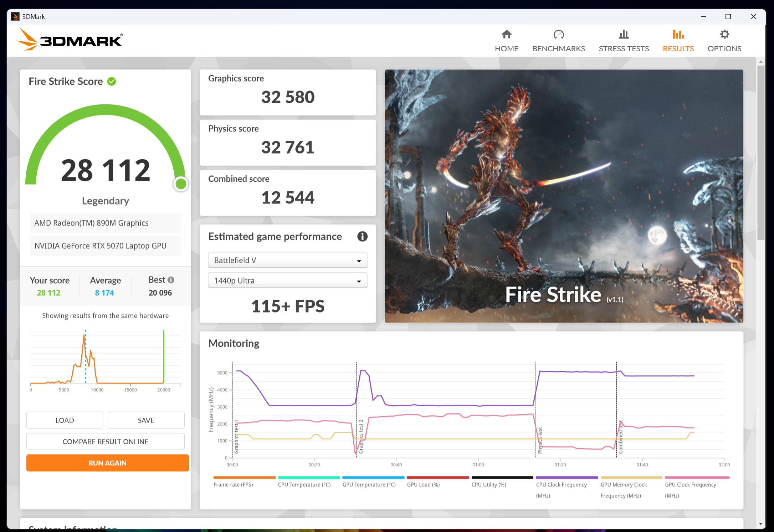
Task: Click the Graphics score value 32 580
Action: click(x=288, y=97)
